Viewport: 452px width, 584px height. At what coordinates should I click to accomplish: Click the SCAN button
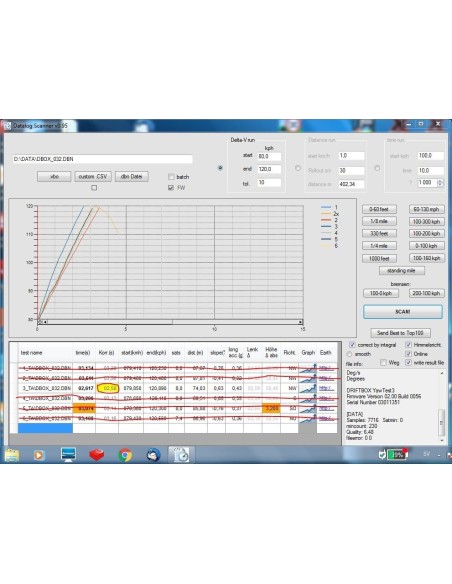coord(402,312)
